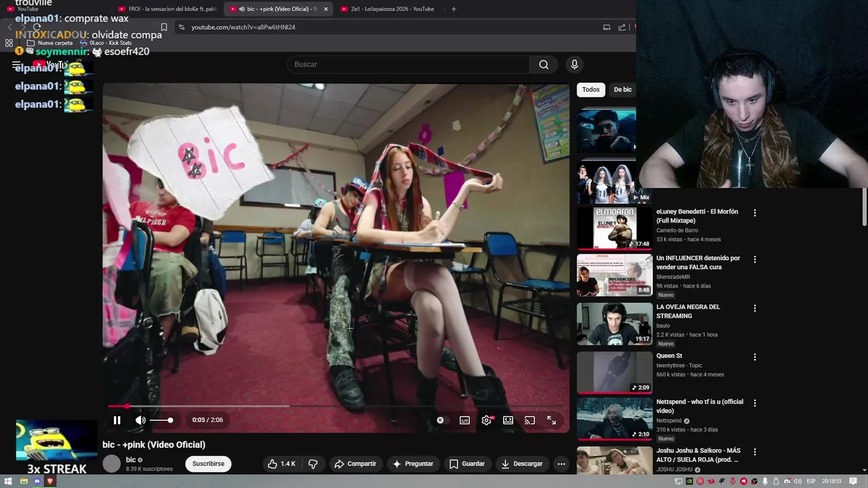
Task: Switch to the Zell - Lollapalooza 2026 tab
Action: (392, 9)
